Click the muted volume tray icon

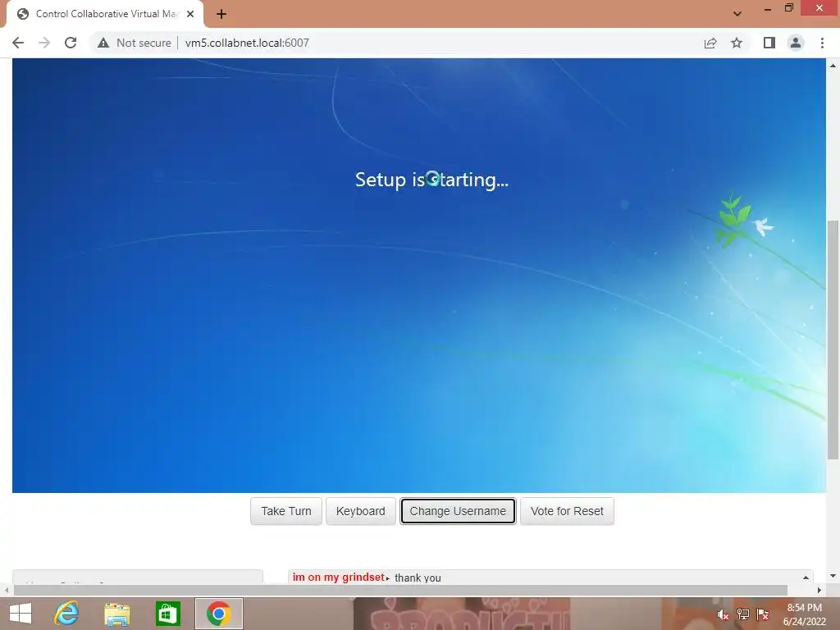tap(723, 614)
